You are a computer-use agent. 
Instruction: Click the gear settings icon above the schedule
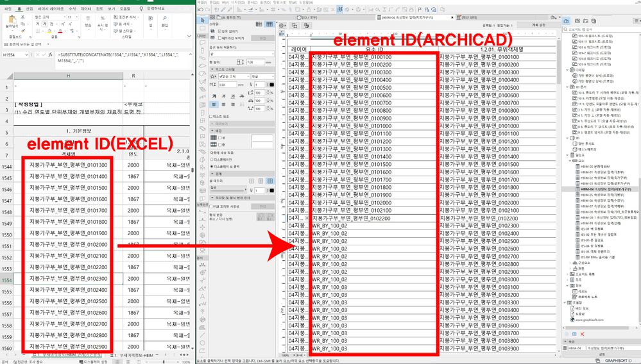pos(282,25)
